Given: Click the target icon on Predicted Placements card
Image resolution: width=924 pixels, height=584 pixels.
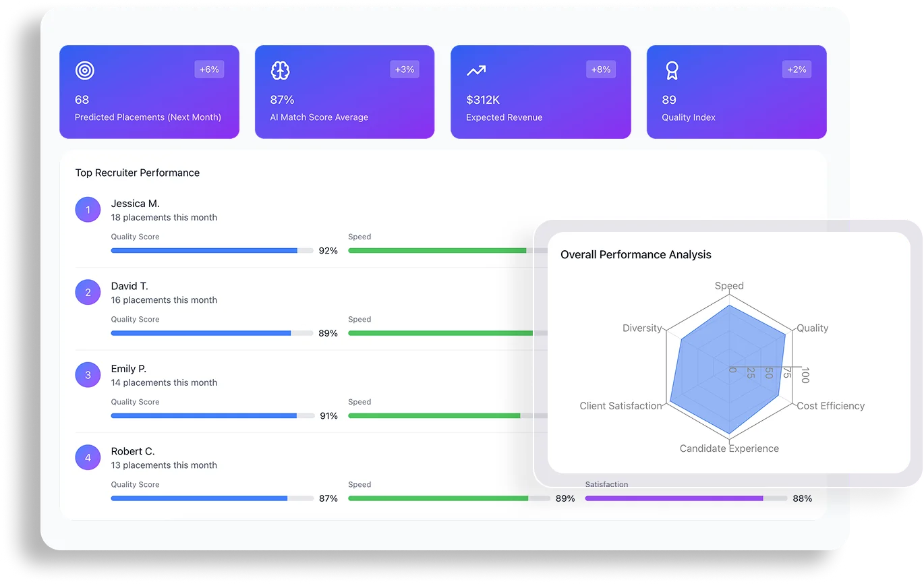Looking at the screenshot, I should pyautogui.click(x=85, y=70).
